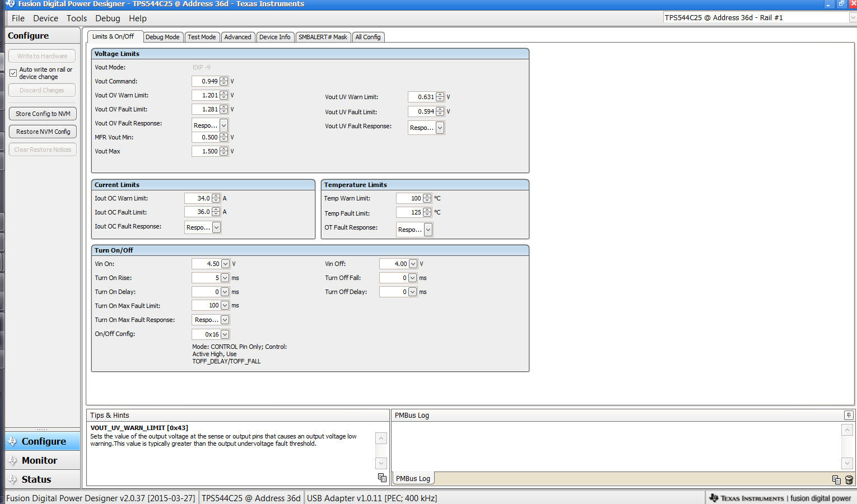Viewport: 857px width, 504px height.
Task: Click the Store Config to NVM button
Action: [x=42, y=113]
